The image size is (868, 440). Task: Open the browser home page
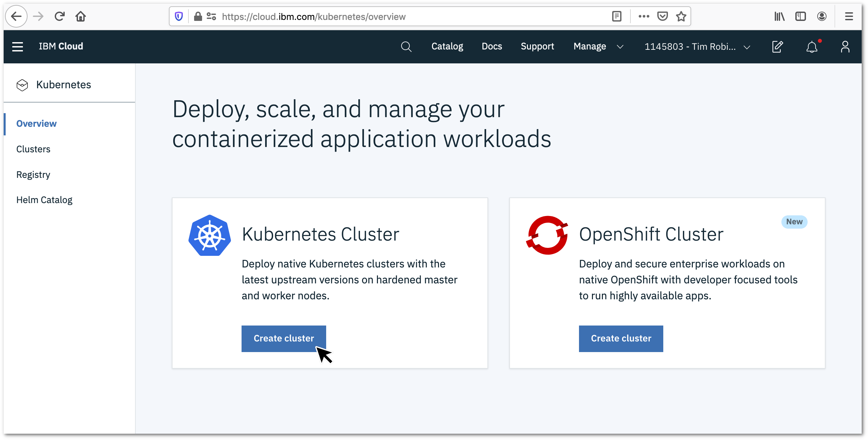pos(81,16)
